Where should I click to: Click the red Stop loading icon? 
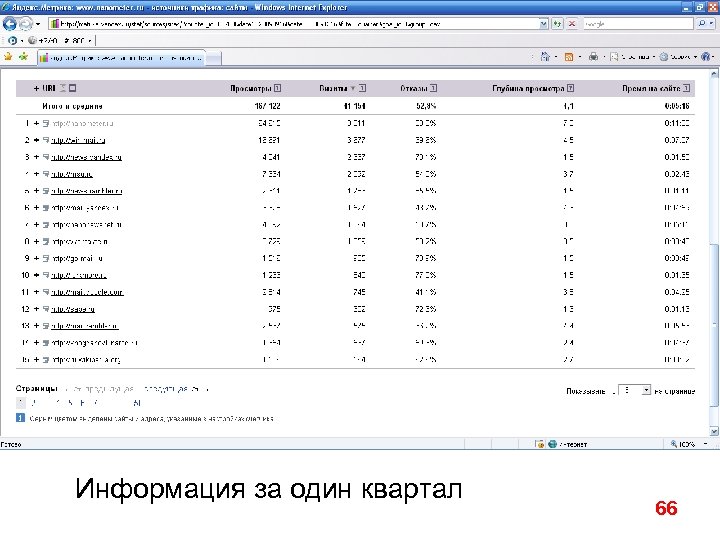572,24
